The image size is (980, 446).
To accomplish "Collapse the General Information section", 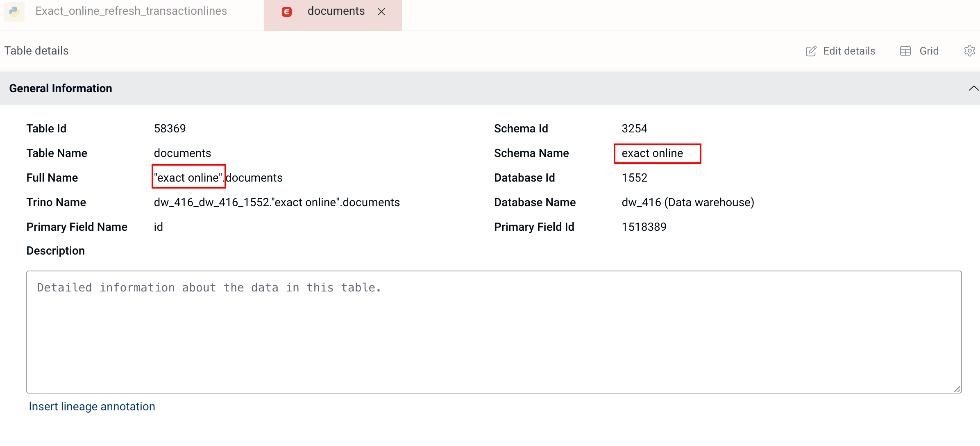I will tap(973, 88).
